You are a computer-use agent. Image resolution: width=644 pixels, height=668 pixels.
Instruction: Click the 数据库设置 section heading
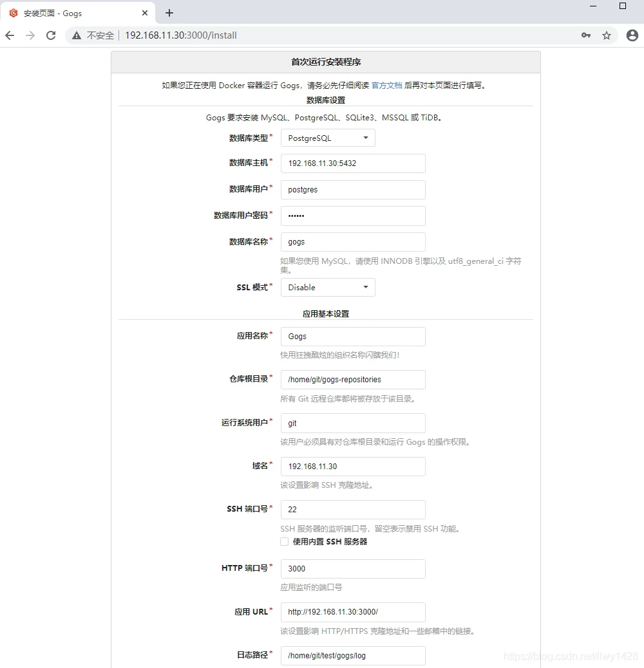point(326,100)
